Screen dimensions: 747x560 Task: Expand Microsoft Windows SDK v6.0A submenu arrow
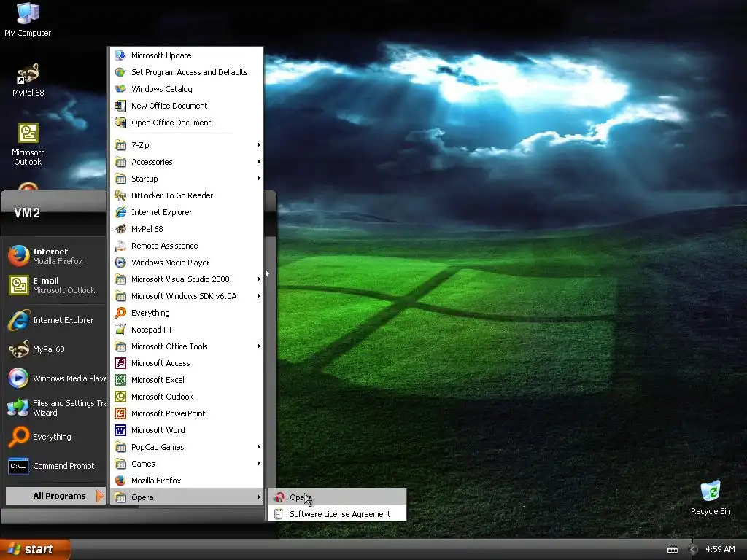pyautogui.click(x=259, y=296)
